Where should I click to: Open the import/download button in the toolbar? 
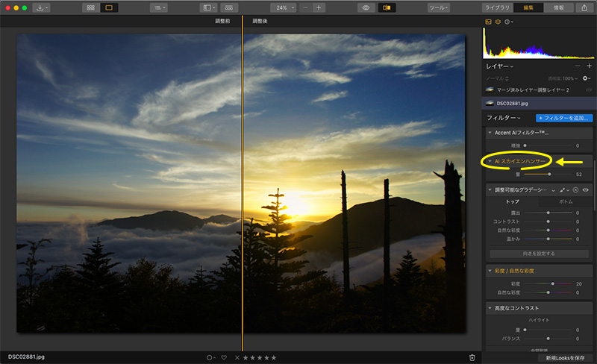pos(41,7)
